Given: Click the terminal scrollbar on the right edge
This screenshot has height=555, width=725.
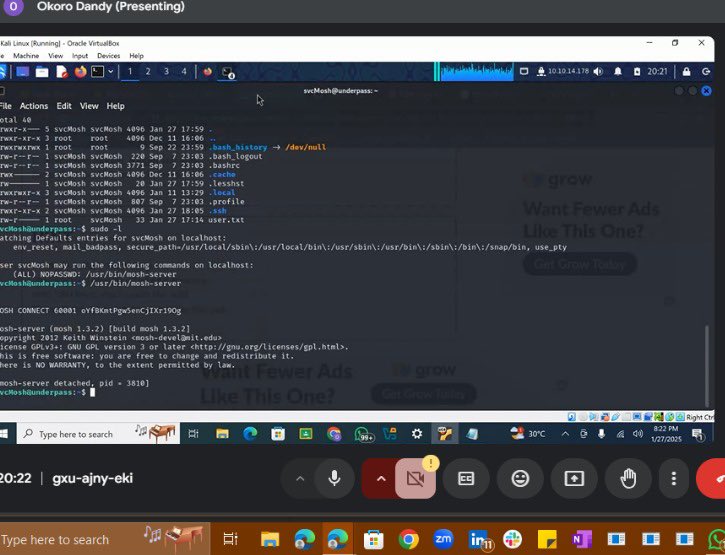Looking at the screenshot, I should pos(707,365).
